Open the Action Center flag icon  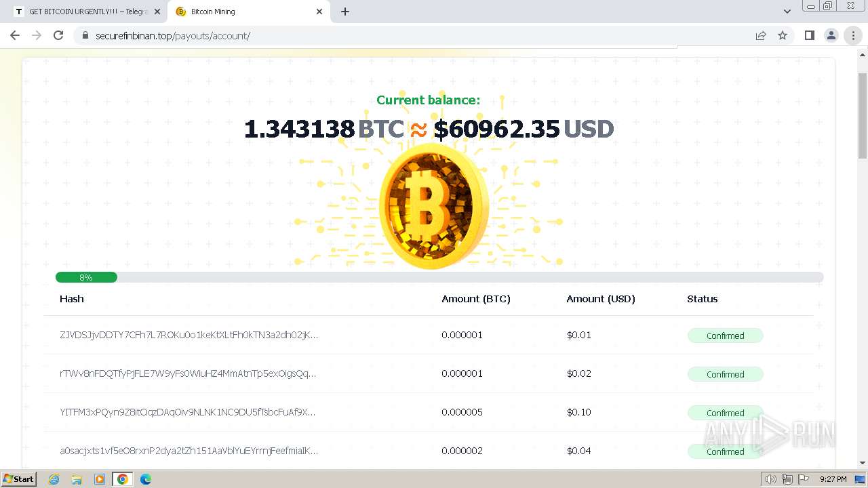point(804,479)
